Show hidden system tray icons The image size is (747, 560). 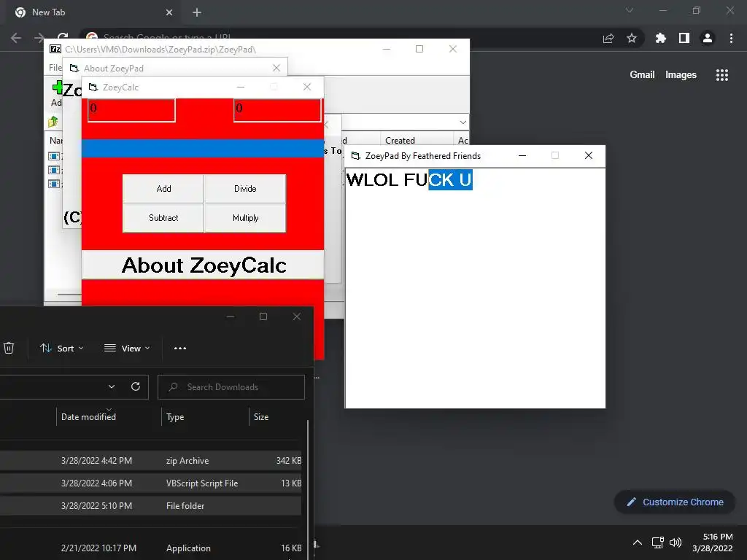pyautogui.click(x=638, y=542)
